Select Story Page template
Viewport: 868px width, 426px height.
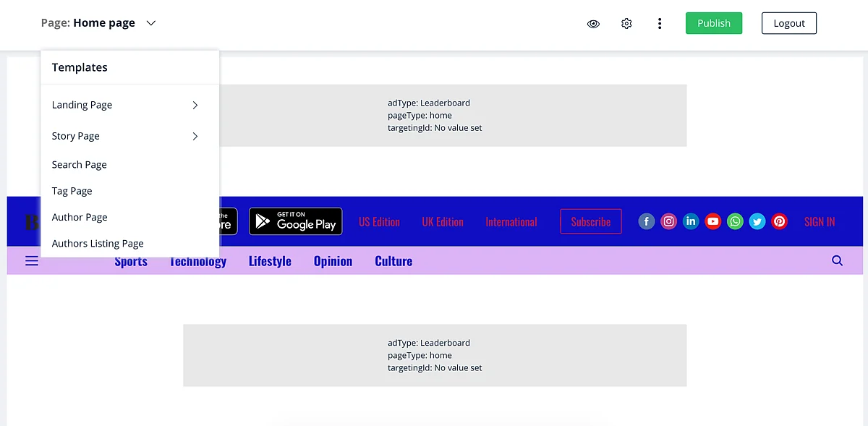[x=76, y=136]
